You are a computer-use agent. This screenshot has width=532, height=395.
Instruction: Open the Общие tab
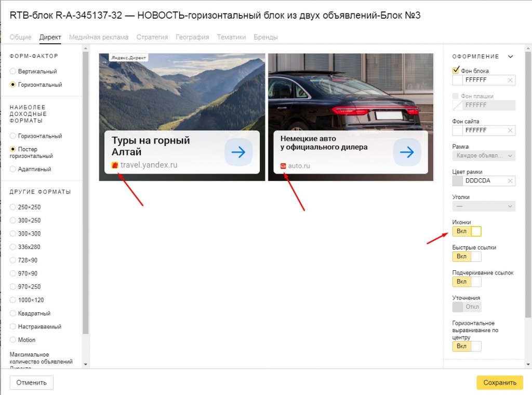pyautogui.click(x=20, y=37)
